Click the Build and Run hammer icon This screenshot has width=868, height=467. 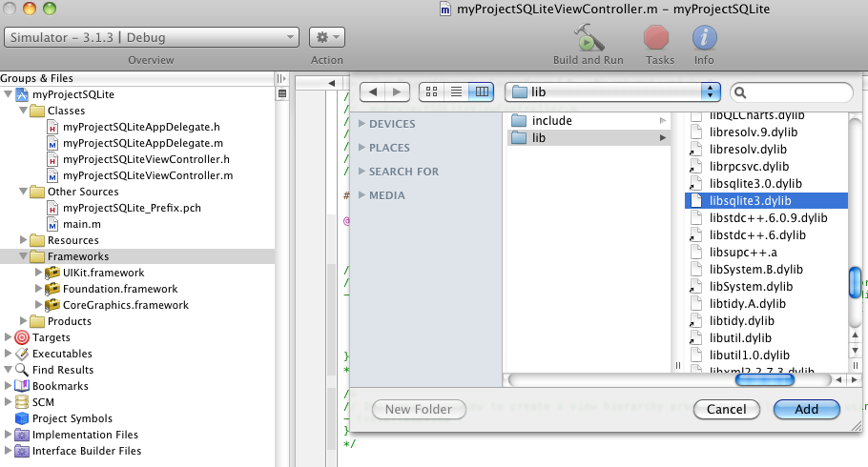tap(589, 37)
